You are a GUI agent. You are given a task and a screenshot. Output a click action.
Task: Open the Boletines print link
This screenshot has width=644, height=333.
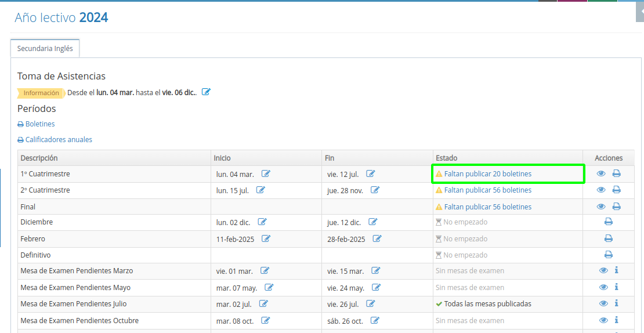point(39,124)
